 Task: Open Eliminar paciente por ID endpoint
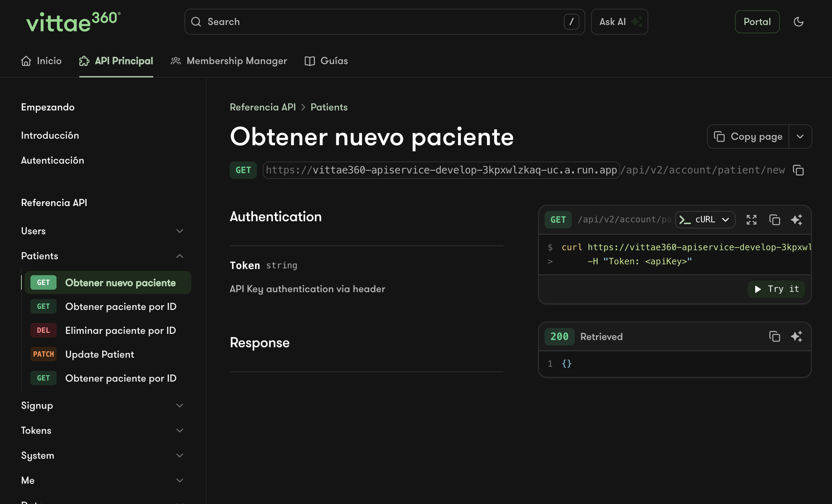(108, 330)
